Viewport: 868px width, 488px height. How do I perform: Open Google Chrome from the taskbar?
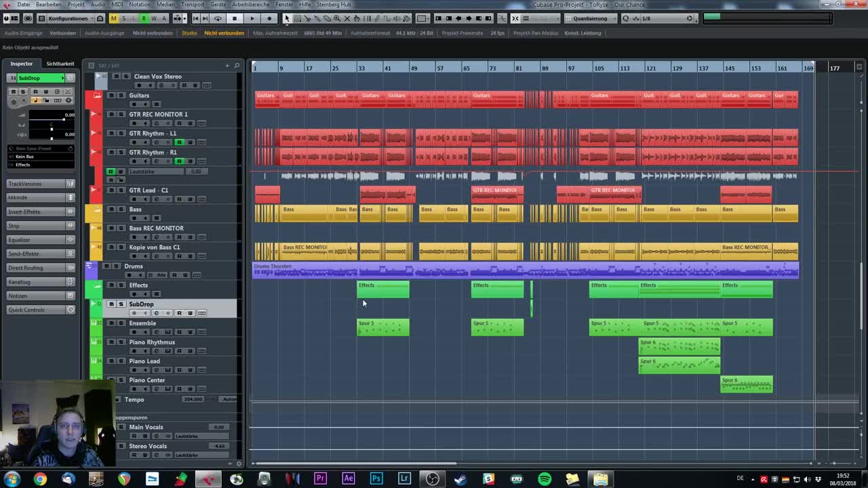click(40, 479)
